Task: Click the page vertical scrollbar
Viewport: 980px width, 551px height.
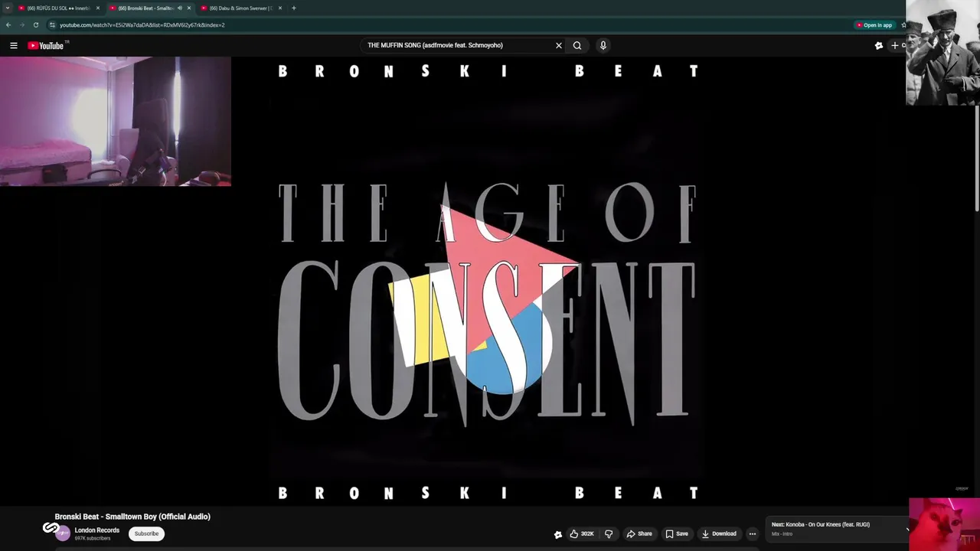Action: point(977,158)
